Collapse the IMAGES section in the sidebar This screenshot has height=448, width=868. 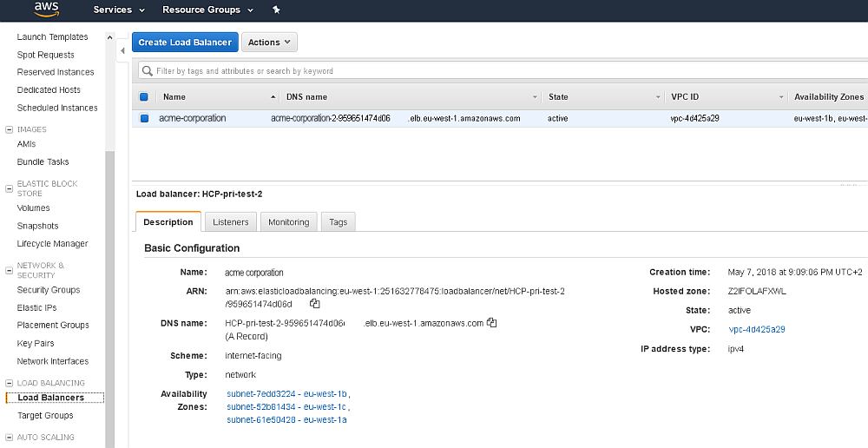[9, 129]
